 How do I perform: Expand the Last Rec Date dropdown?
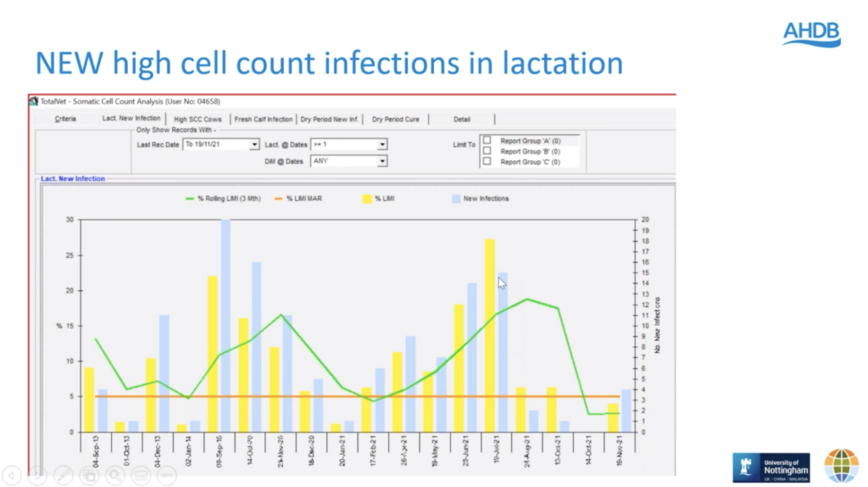(x=254, y=145)
